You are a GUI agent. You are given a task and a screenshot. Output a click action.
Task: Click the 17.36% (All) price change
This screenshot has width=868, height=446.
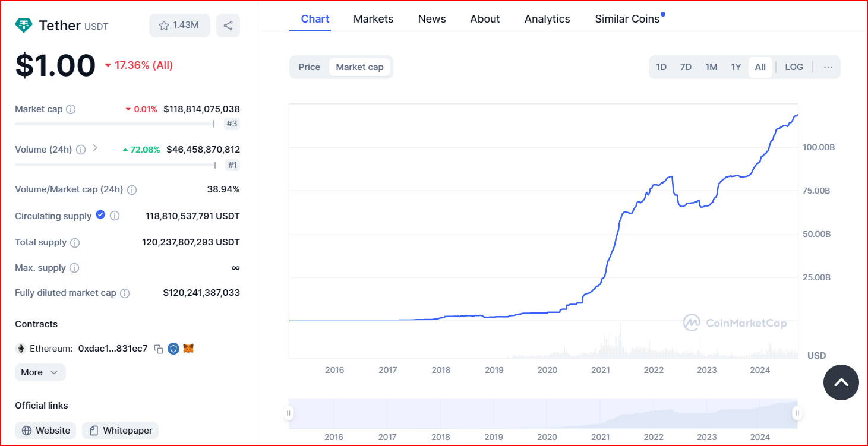click(x=139, y=65)
